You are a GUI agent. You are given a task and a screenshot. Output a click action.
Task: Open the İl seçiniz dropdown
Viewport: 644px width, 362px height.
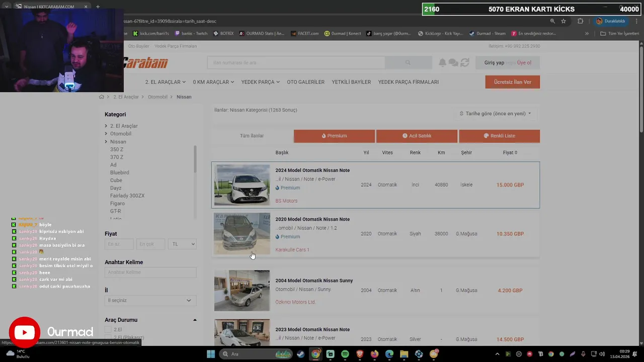pos(150,300)
